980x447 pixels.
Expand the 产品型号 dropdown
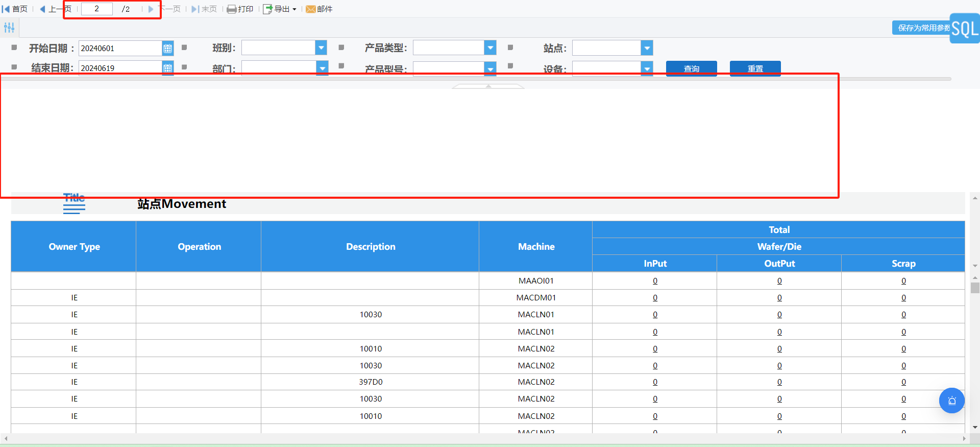pos(490,68)
